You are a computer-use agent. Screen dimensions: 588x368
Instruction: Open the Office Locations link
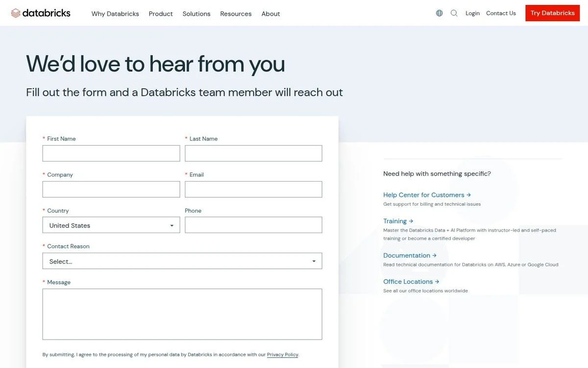click(411, 282)
